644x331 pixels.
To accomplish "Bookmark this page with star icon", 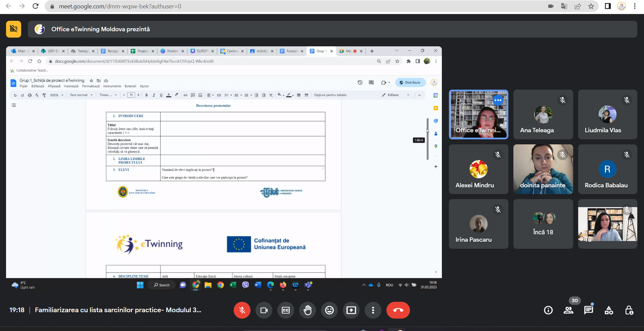I will (x=591, y=6).
